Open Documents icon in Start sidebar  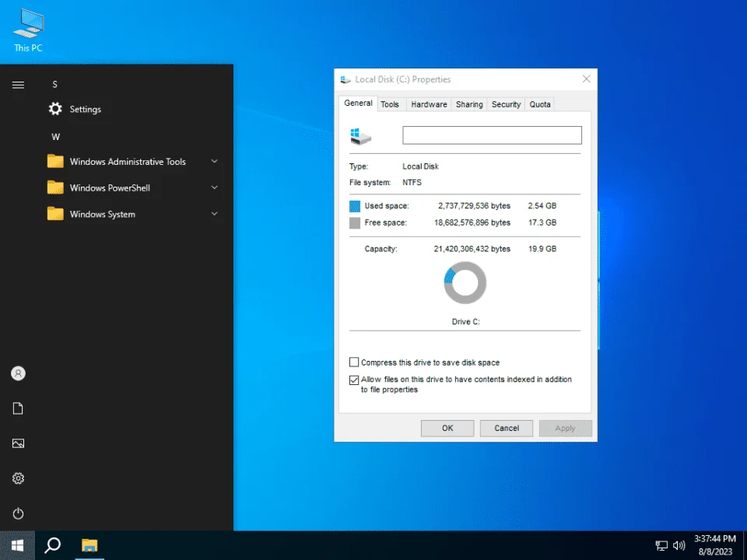tap(18, 408)
